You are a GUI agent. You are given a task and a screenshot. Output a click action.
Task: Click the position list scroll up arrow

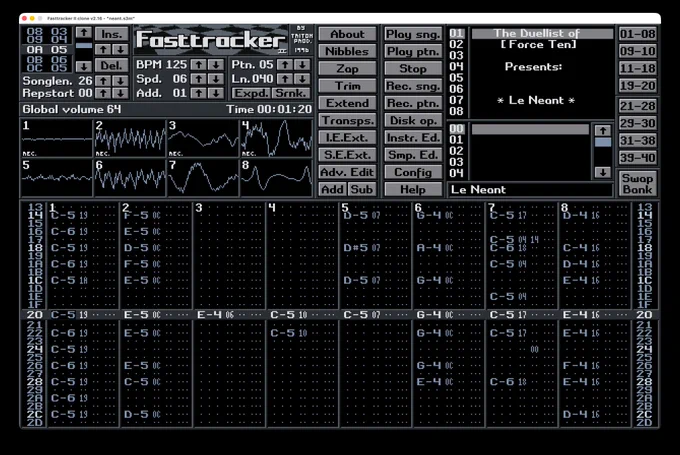tap(84, 33)
